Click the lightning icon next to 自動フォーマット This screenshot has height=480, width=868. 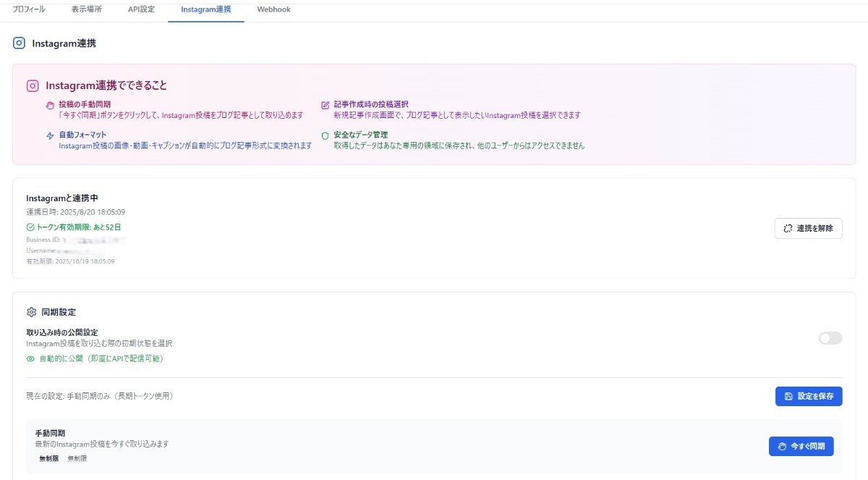coord(50,135)
